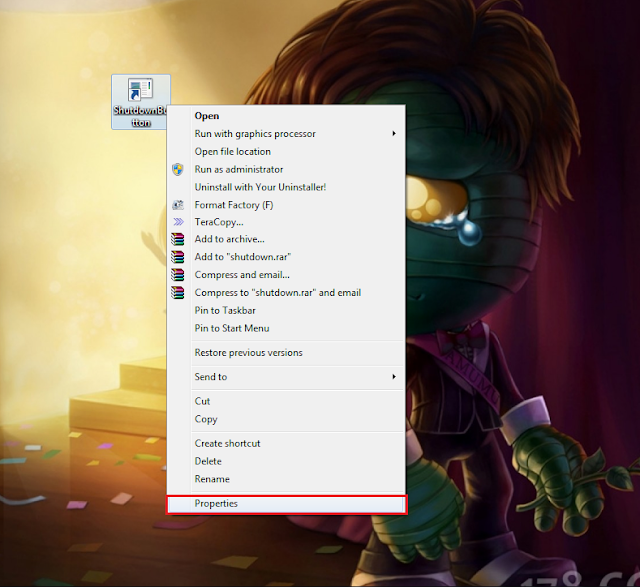Select Restore previous versions
Viewport: 640px width, 587px height.
click(x=286, y=353)
